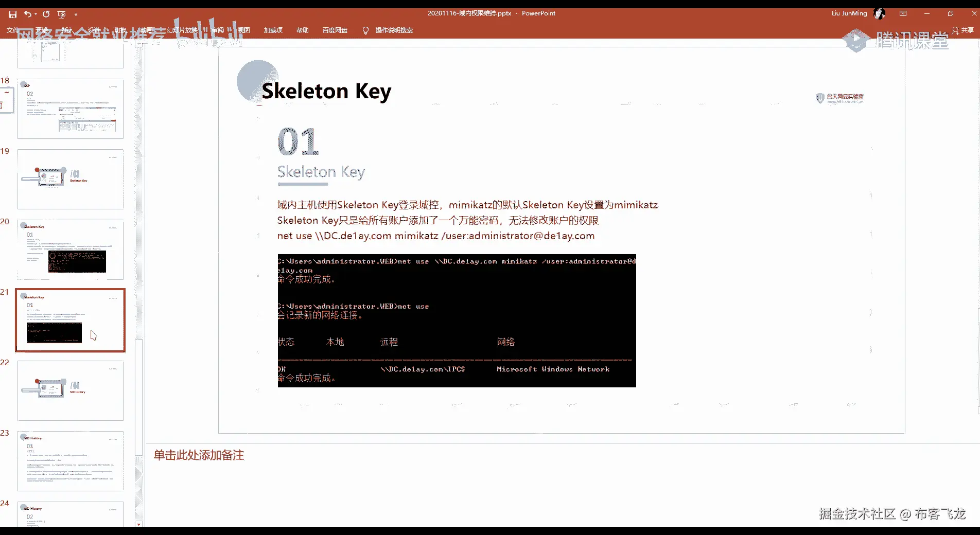Click the lightbulb Tell Me icon
Screen dimensions: 980x535
pyautogui.click(x=365, y=30)
